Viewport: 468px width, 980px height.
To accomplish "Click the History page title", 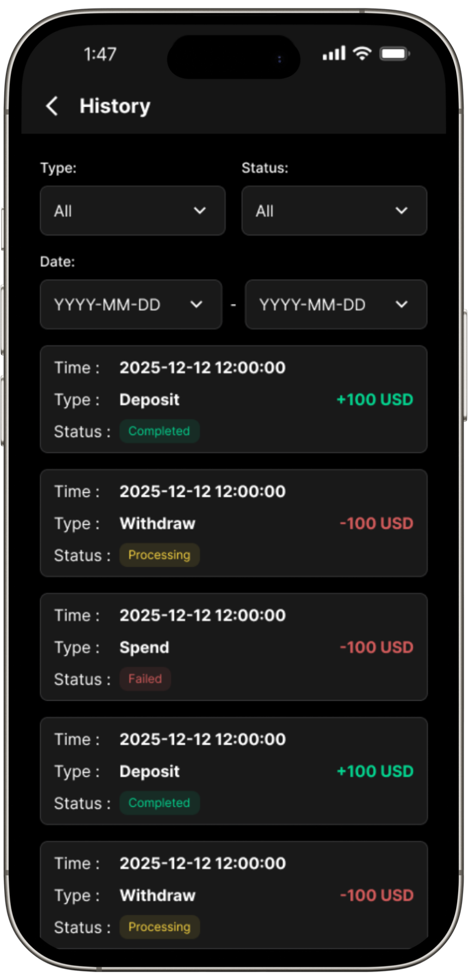I will pos(115,106).
